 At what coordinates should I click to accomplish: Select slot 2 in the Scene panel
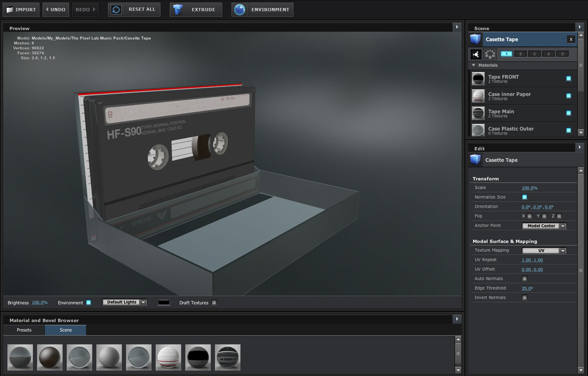pos(520,54)
